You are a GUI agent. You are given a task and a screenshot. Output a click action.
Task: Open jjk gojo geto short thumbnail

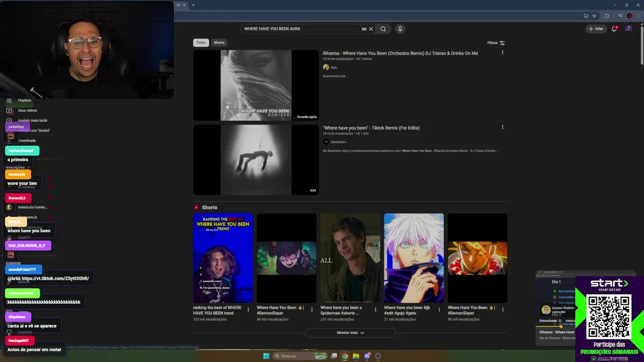tap(414, 258)
